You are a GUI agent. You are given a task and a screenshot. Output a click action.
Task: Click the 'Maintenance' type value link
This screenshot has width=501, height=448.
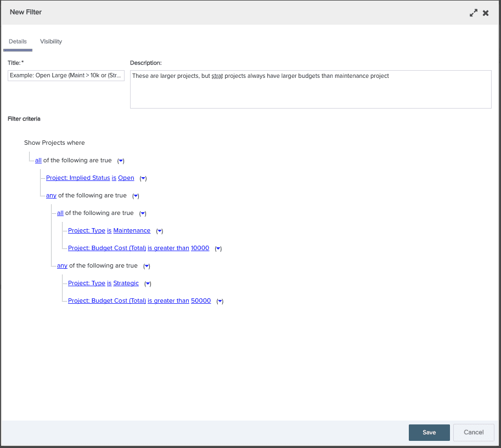tap(132, 231)
